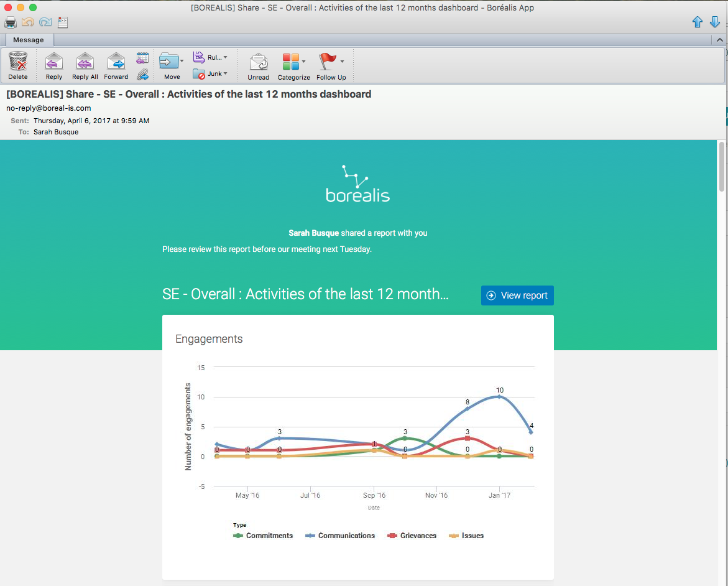This screenshot has width=728, height=586.
Task: Click the Junk icon
Action: point(199,74)
